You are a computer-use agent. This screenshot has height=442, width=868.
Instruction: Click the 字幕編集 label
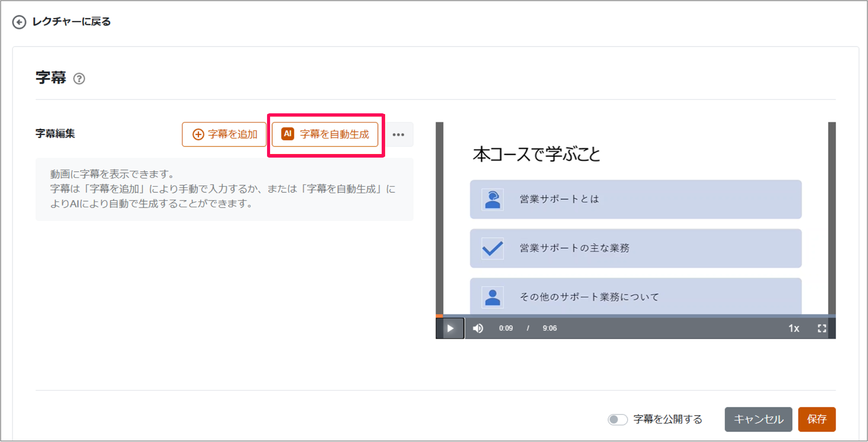point(55,134)
